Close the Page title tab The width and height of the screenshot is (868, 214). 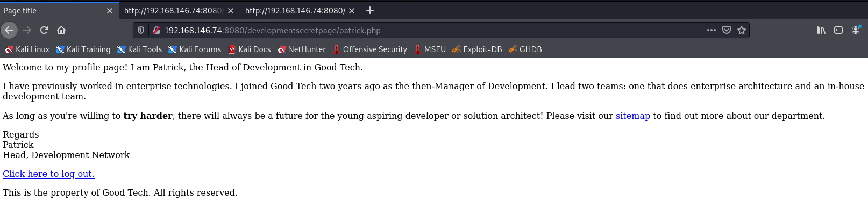[x=110, y=11]
